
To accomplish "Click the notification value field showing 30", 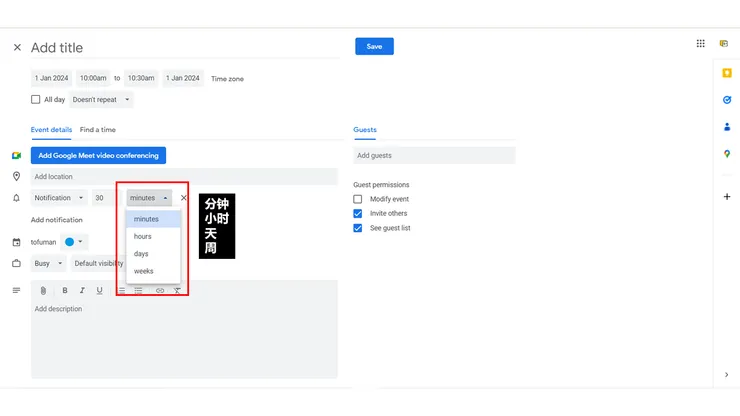I will tap(105, 198).
